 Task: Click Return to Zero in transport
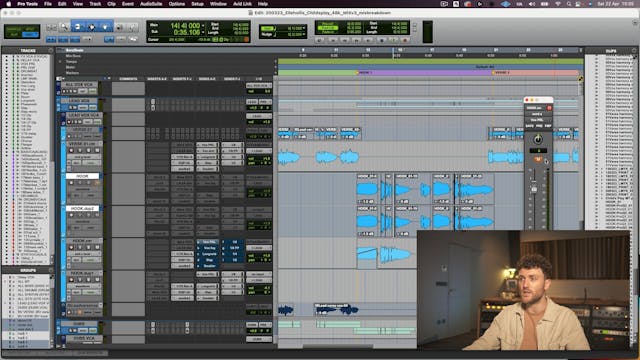click(x=332, y=40)
